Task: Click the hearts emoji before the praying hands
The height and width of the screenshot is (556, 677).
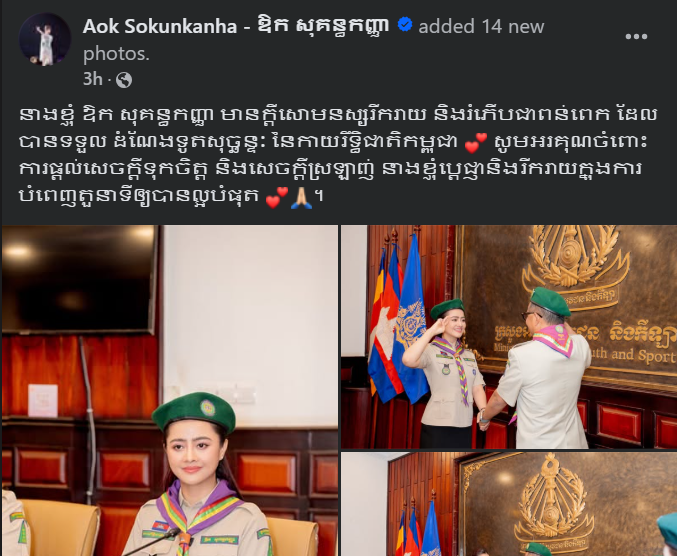Action: [x=277, y=198]
